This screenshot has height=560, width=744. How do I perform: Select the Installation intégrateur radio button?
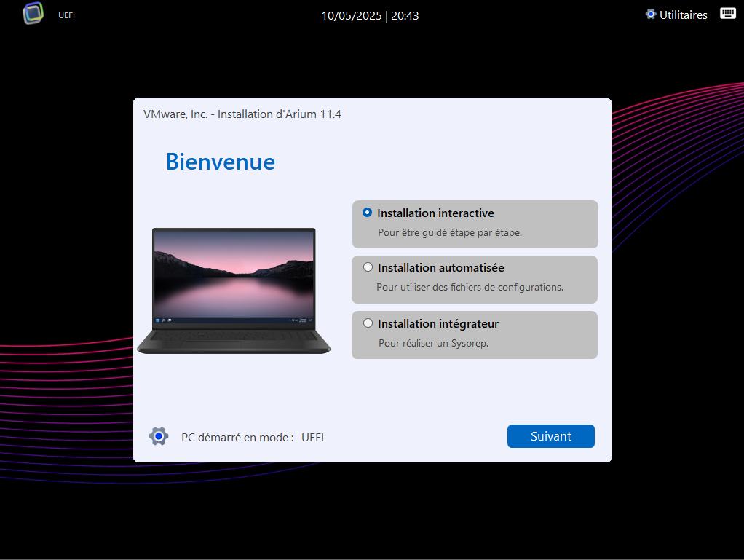(x=368, y=323)
